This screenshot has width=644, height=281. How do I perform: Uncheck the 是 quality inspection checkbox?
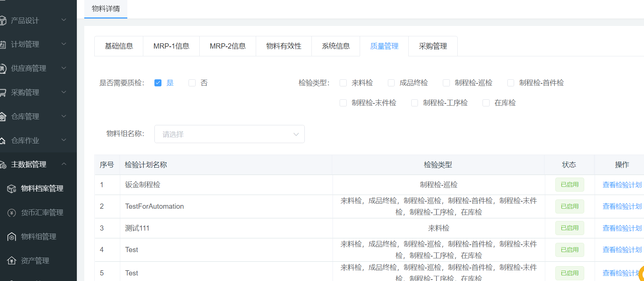point(158,83)
